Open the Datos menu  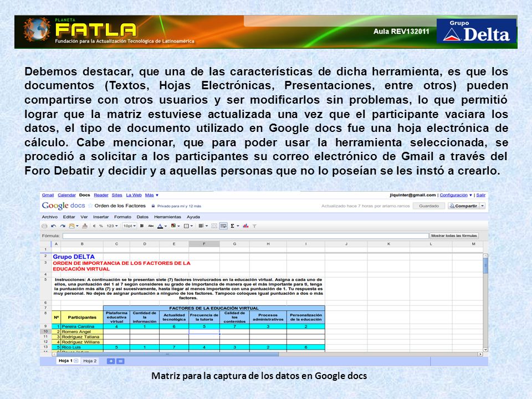pyautogui.click(x=142, y=217)
